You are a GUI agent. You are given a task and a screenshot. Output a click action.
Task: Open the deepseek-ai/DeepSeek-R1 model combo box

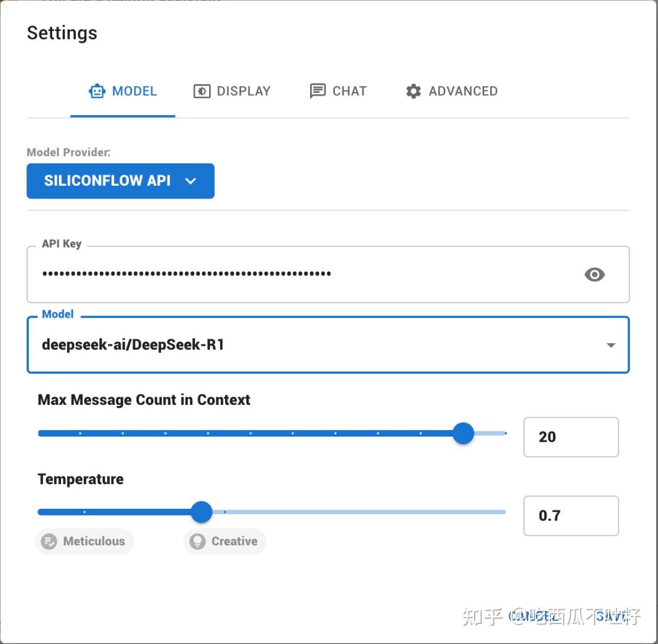[x=317, y=345]
